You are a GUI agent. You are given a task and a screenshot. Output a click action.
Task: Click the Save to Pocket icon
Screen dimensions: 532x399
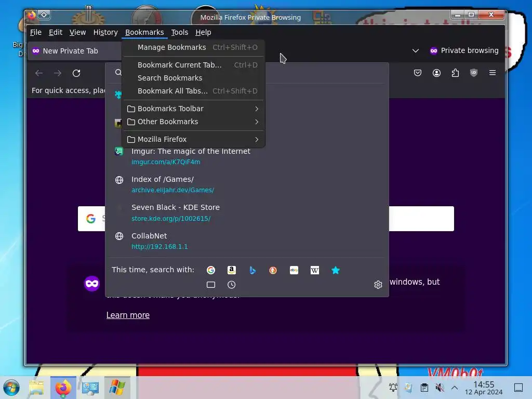click(418, 73)
